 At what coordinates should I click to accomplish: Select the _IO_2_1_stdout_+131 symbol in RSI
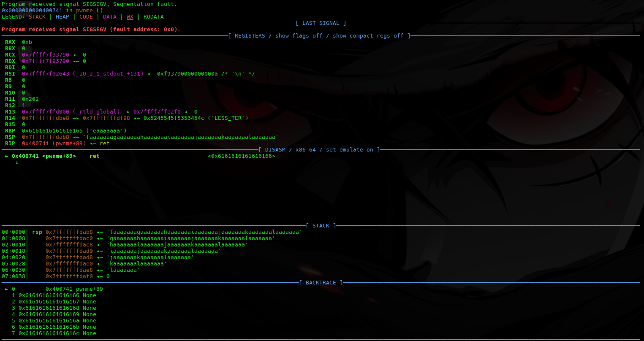click(108, 74)
